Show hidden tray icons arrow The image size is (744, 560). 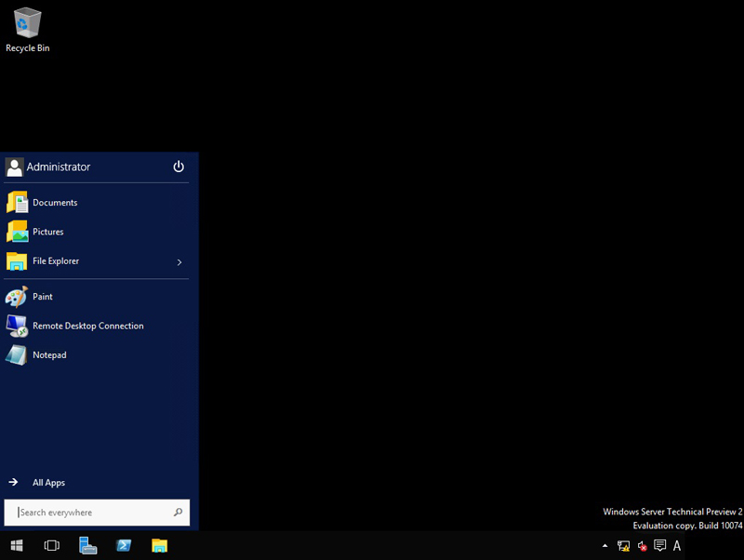click(605, 546)
